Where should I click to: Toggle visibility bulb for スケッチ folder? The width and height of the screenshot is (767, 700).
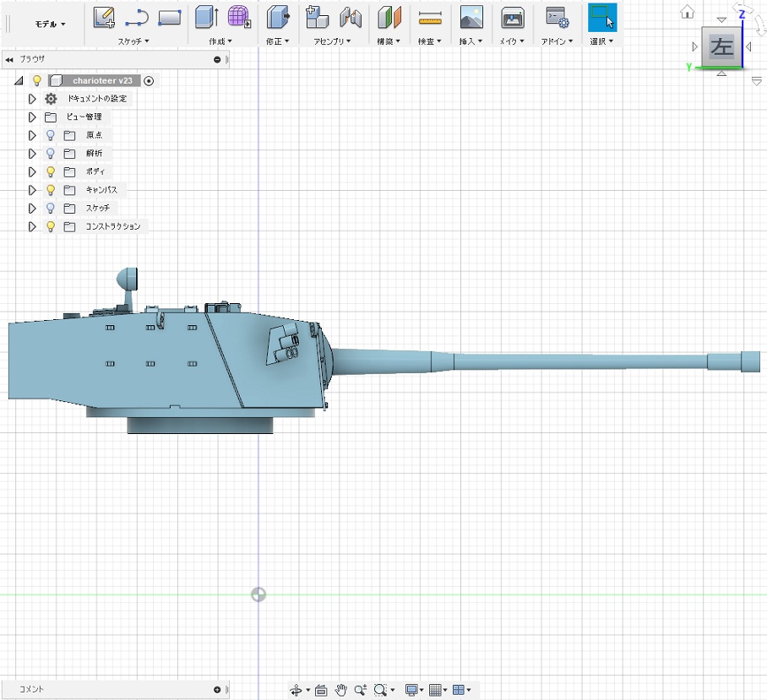click(51, 209)
